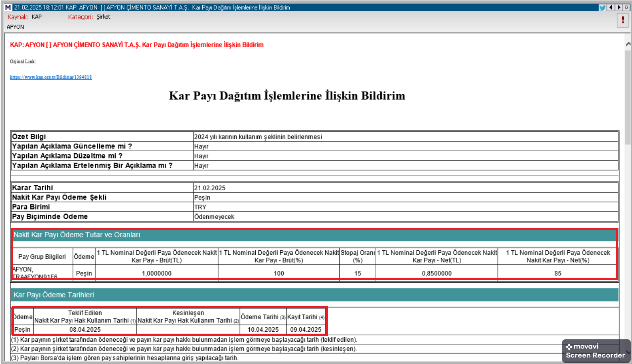Click the 'Kar Payı Dağıtım İşlemlerine İlişkin Bildirim' heading
The width and height of the screenshot is (632, 364).
pyautogui.click(x=287, y=96)
